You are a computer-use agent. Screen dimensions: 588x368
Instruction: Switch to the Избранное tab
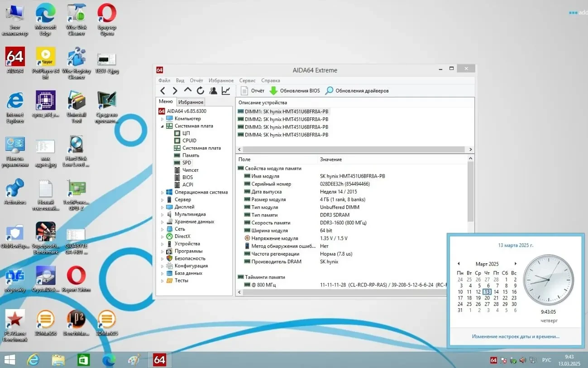[191, 102]
